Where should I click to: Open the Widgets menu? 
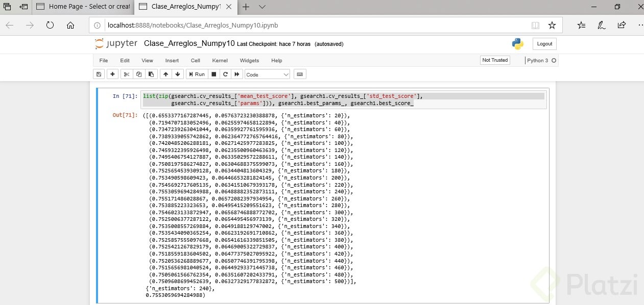(249, 60)
